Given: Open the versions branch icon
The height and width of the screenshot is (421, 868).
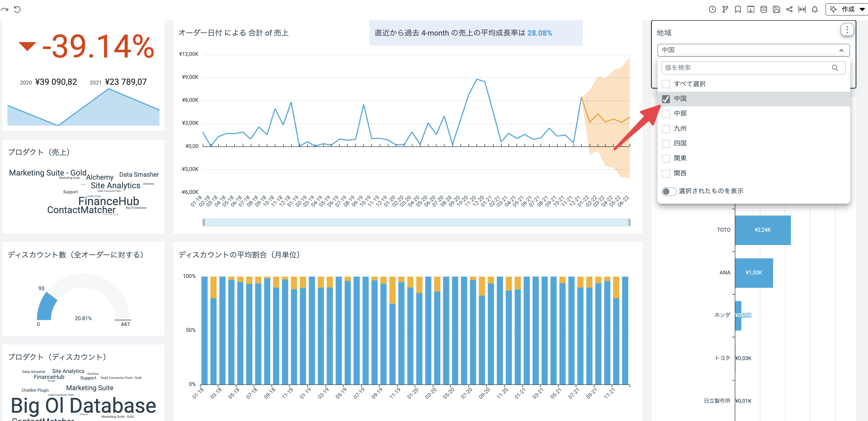Looking at the screenshot, I should click(725, 9).
